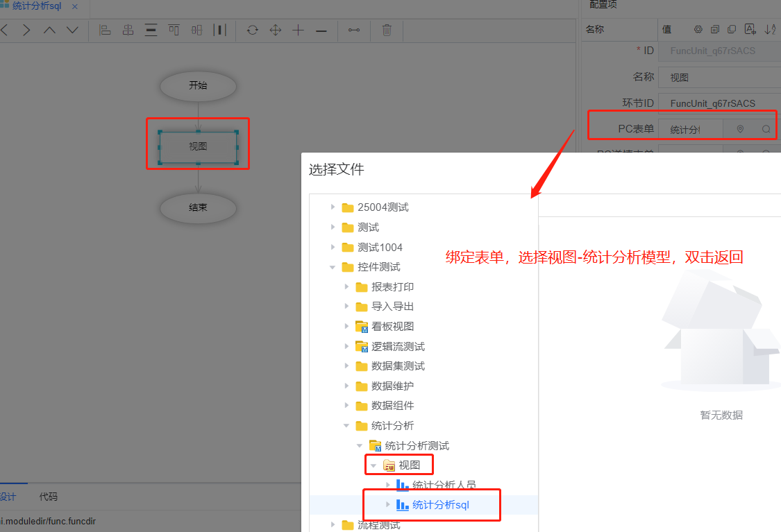781x532 pixels.
Task: Click the connector line icon in toolbar
Action: 354,30
